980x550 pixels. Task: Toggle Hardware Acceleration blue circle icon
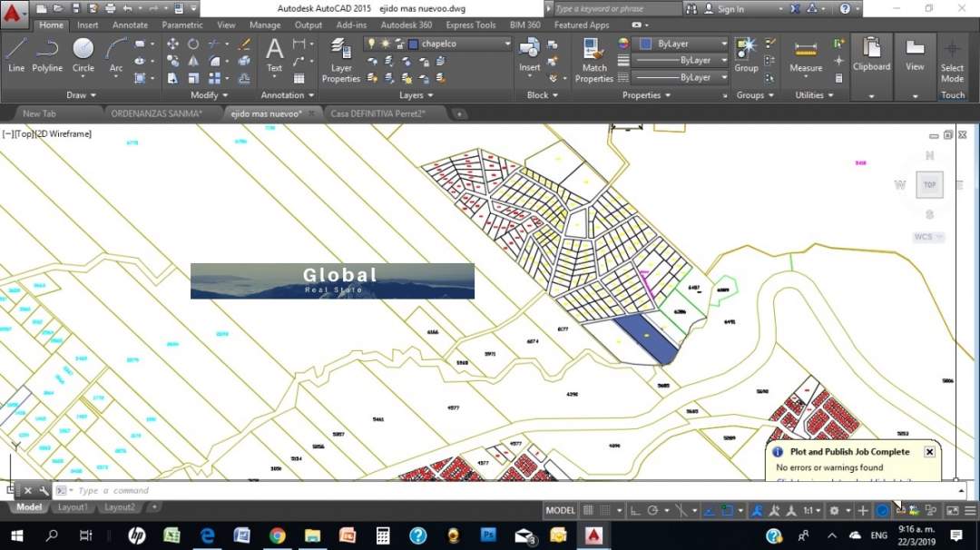[x=882, y=511]
